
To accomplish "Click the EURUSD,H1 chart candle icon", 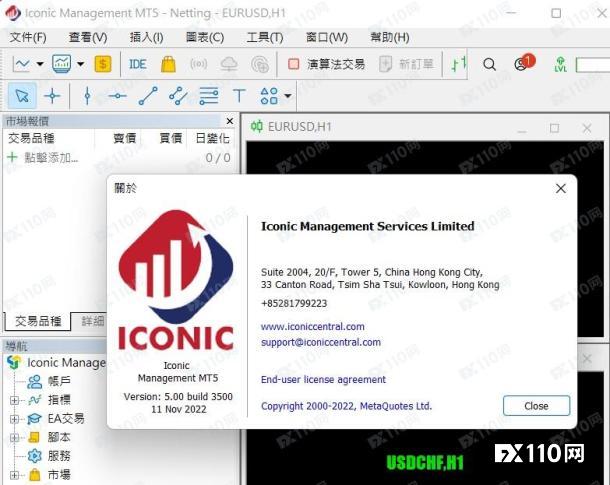I will 256,127.
